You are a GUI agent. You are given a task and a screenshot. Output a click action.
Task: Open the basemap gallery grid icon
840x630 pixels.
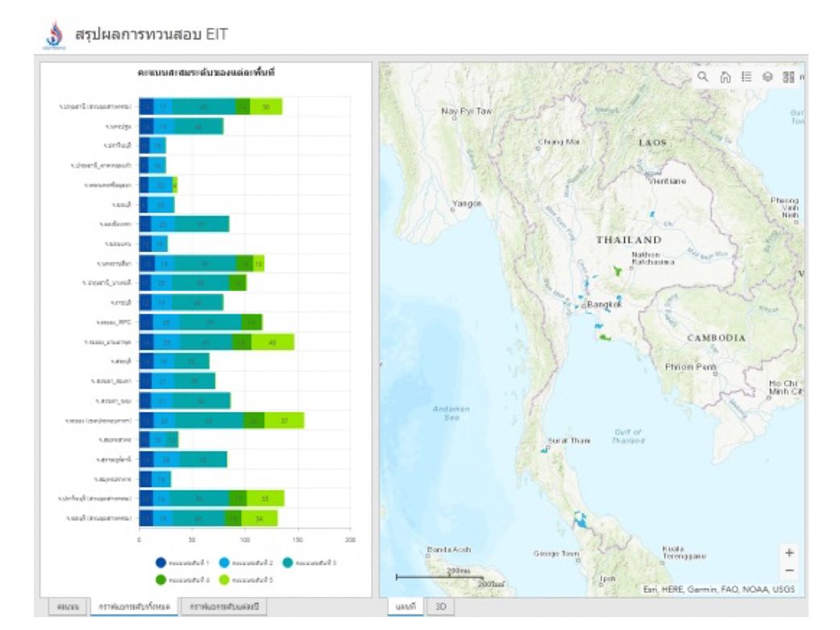coord(788,77)
